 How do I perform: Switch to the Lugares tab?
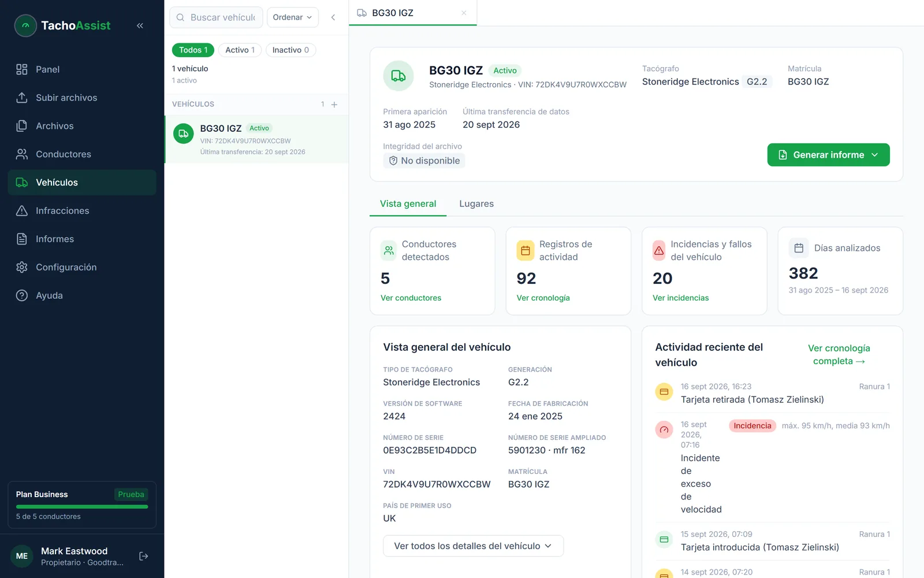pos(476,204)
